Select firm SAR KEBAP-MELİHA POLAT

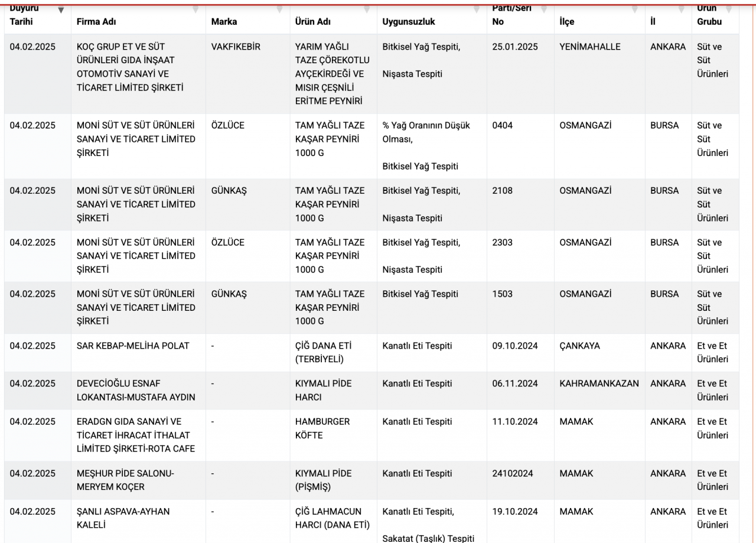click(133, 346)
